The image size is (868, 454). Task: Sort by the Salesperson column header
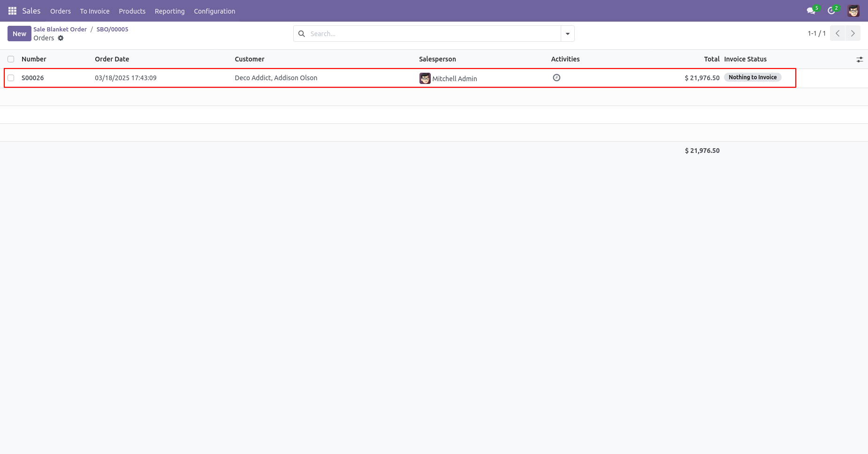[437, 59]
